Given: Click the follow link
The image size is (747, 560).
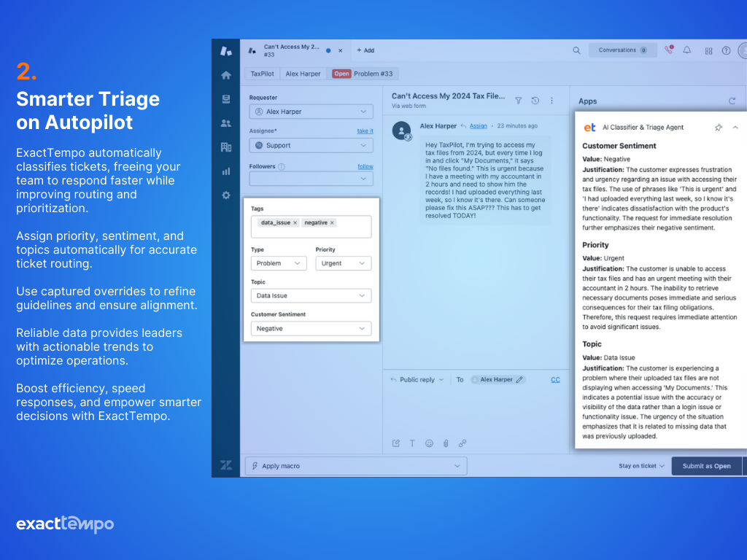Looking at the screenshot, I should [365, 166].
